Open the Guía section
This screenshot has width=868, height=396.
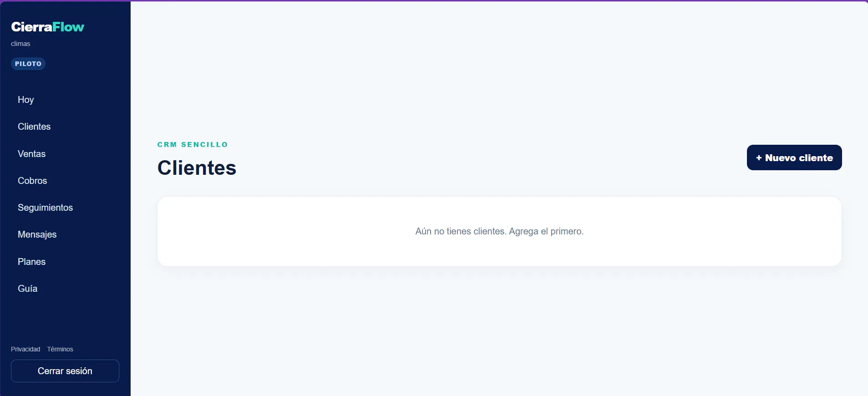tap(28, 289)
